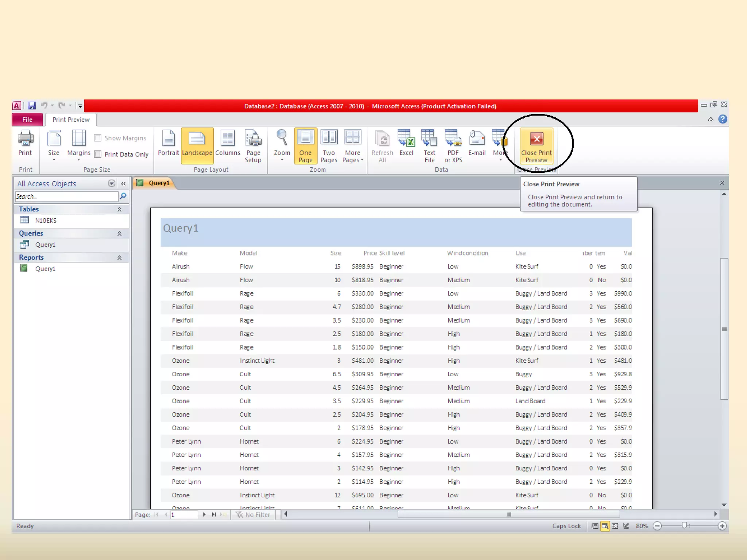This screenshot has width=747, height=560.
Task: Open the Margins dropdown
Action: (79, 145)
